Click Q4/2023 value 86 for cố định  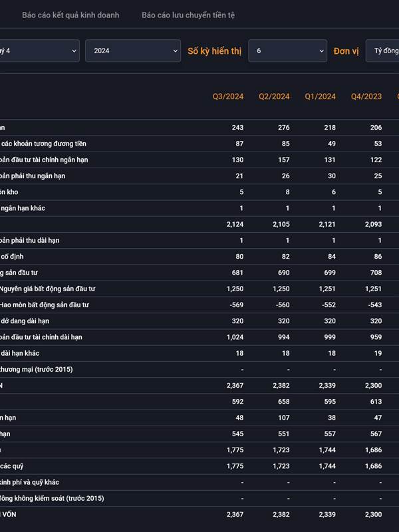click(x=378, y=257)
